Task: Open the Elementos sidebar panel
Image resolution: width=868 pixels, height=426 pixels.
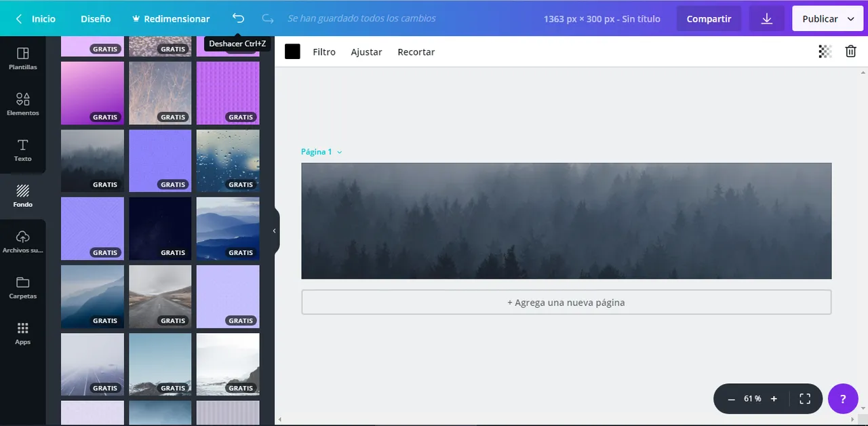Action: tap(23, 104)
